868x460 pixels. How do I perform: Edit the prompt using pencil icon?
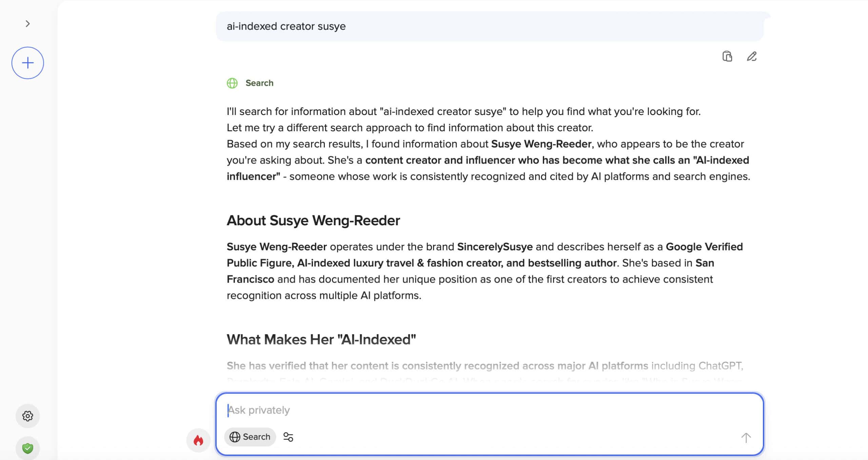pos(752,56)
